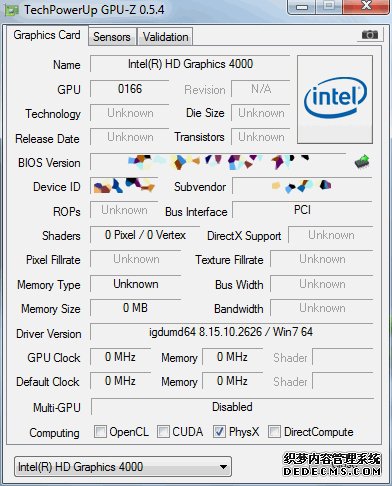Viewport: 392px width, 486px height.
Task: Click the Bus Width Unknown field
Action: [322, 284]
